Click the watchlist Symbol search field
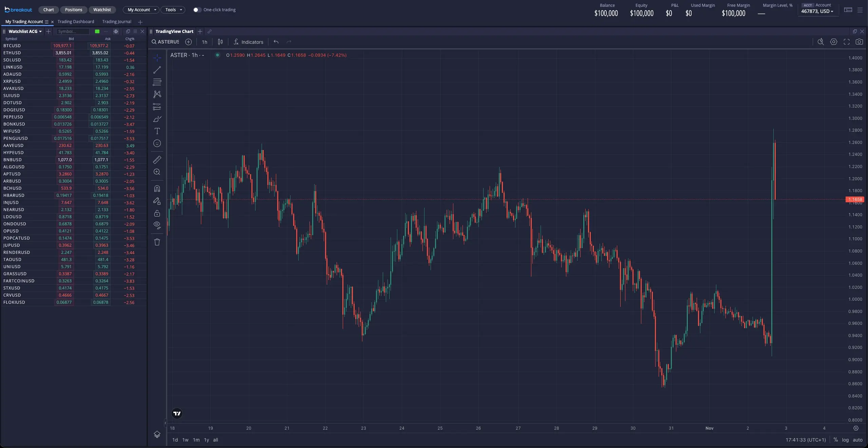The width and height of the screenshot is (868, 448). (73, 31)
